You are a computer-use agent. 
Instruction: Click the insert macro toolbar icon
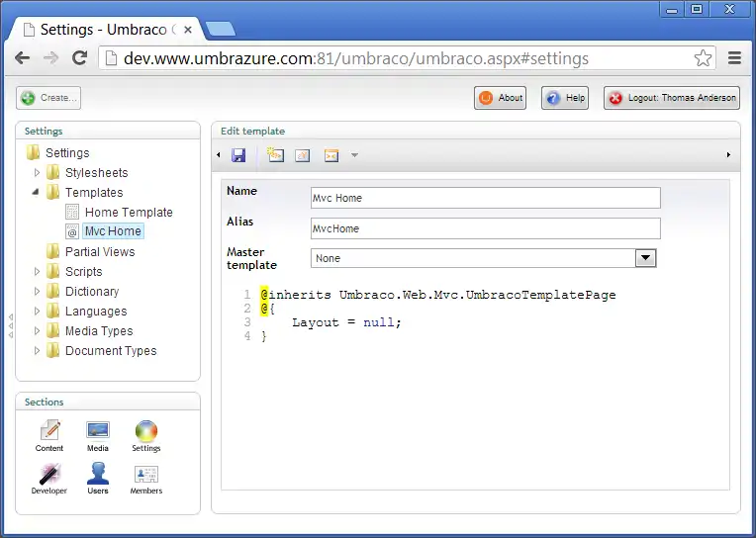pyautogui.click(x=331, y=155)
